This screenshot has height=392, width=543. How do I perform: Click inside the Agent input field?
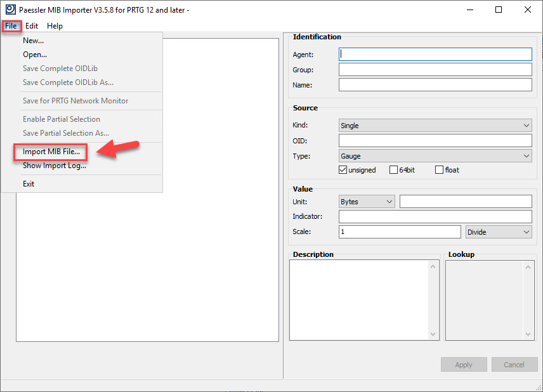pos(435,54)
